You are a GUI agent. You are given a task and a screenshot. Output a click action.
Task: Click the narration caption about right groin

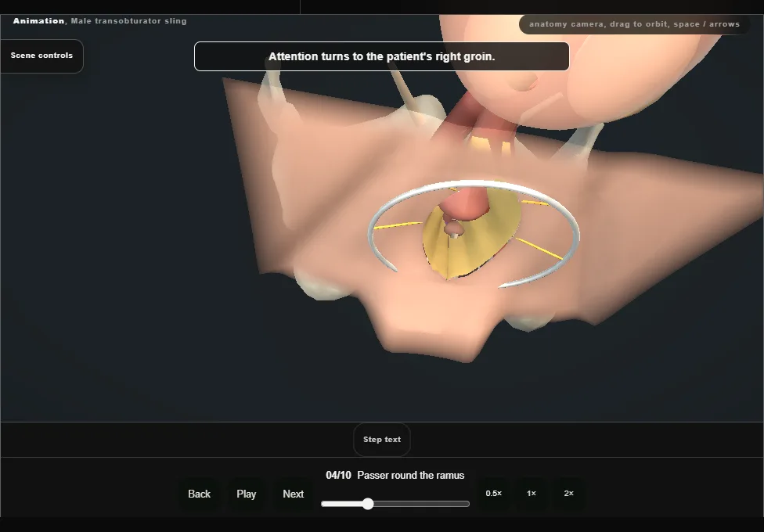tap(381, 56)
